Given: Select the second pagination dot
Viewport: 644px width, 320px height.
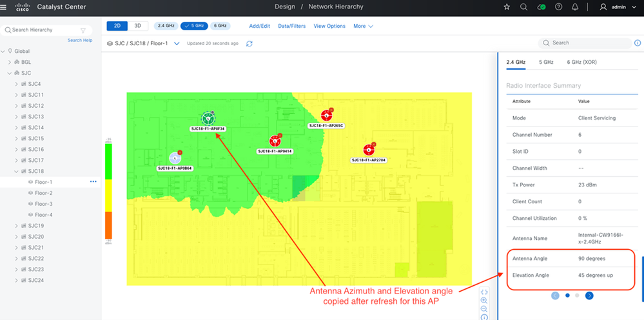Looking at the screenshot, I should pyautogui.click(x=577, y=295).
